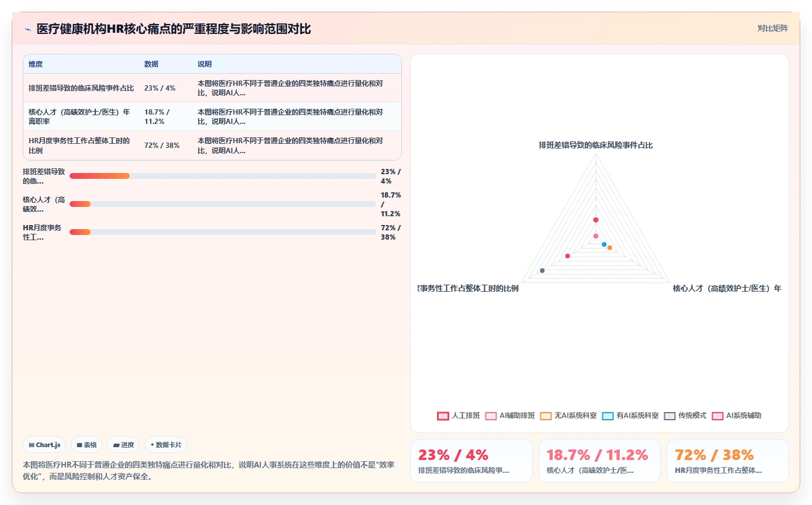Select the 进度 tag button
812x505 pixels.
[x=123, y=445]
